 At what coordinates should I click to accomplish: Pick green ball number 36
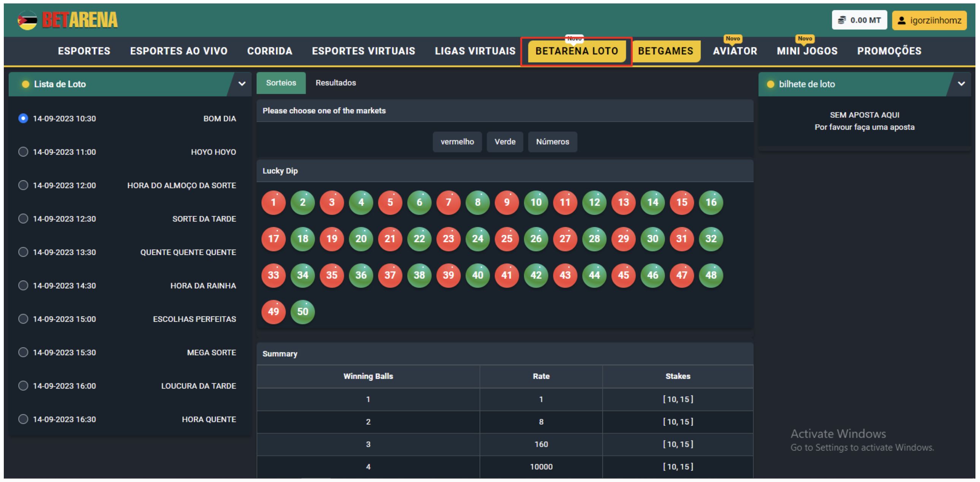361,275
